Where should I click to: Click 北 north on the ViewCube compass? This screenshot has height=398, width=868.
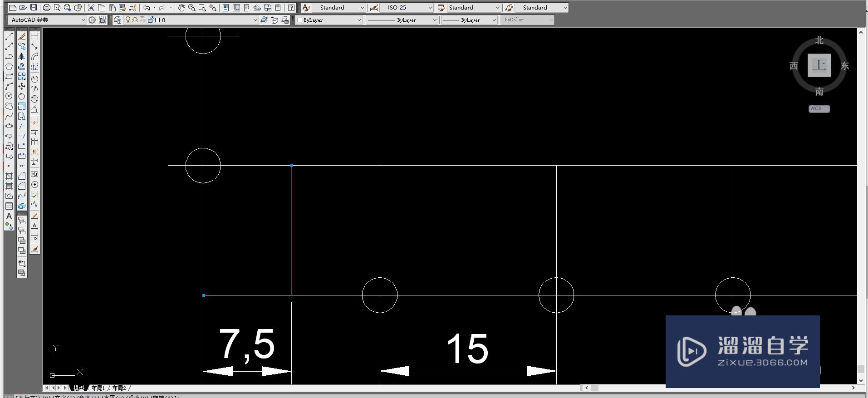coord(819,40)
